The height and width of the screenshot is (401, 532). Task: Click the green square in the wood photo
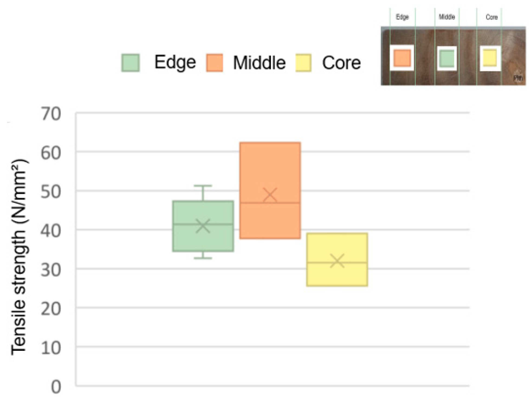click(x=447, y=58)
